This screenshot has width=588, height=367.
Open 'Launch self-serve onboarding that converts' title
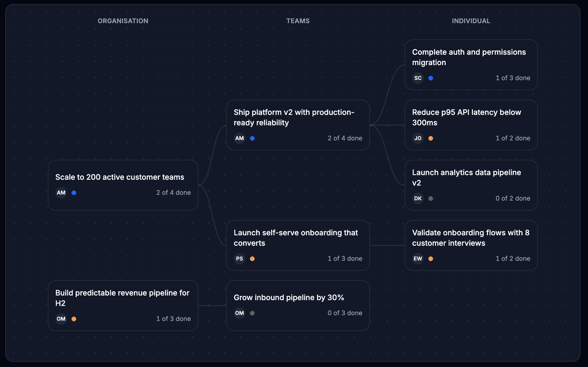coord(296,238)
